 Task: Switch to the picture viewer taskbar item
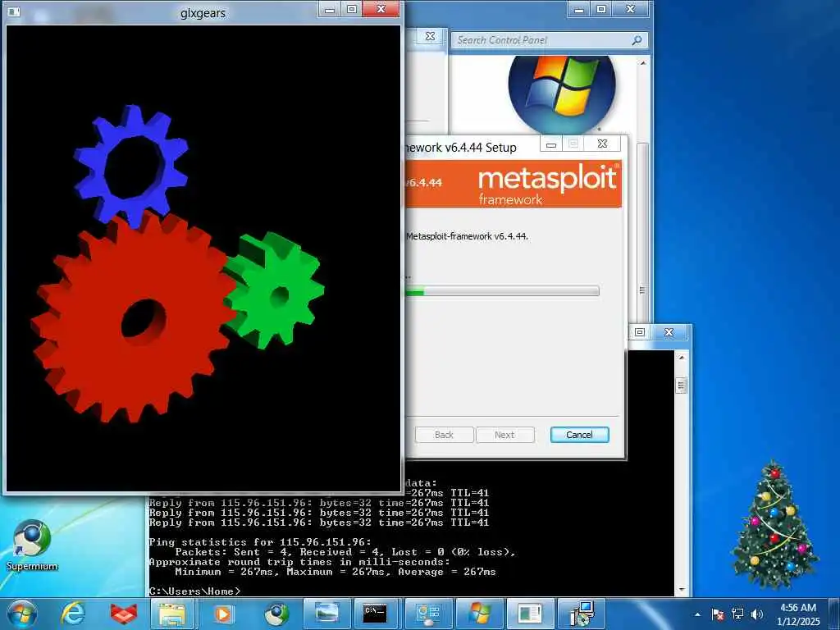point(326,614)
